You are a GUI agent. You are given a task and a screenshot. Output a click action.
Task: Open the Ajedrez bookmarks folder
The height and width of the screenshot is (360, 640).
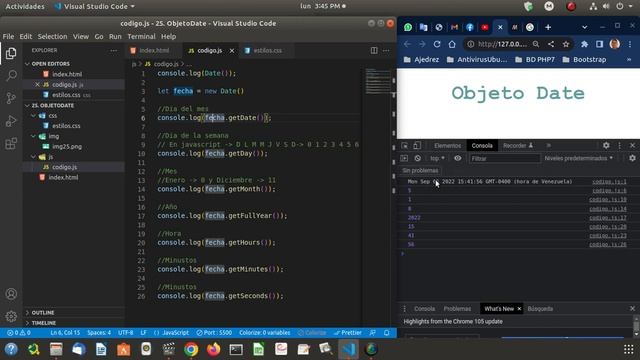(422, 60)
